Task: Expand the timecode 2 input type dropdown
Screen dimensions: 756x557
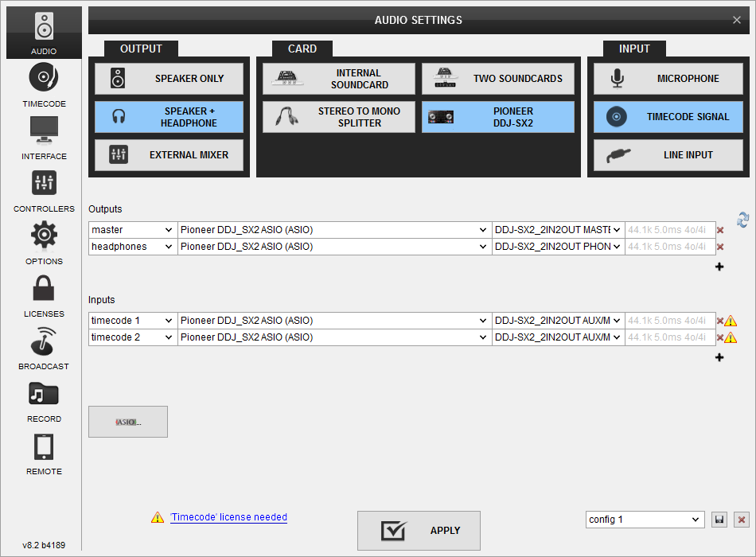Action: pos(133,337)
